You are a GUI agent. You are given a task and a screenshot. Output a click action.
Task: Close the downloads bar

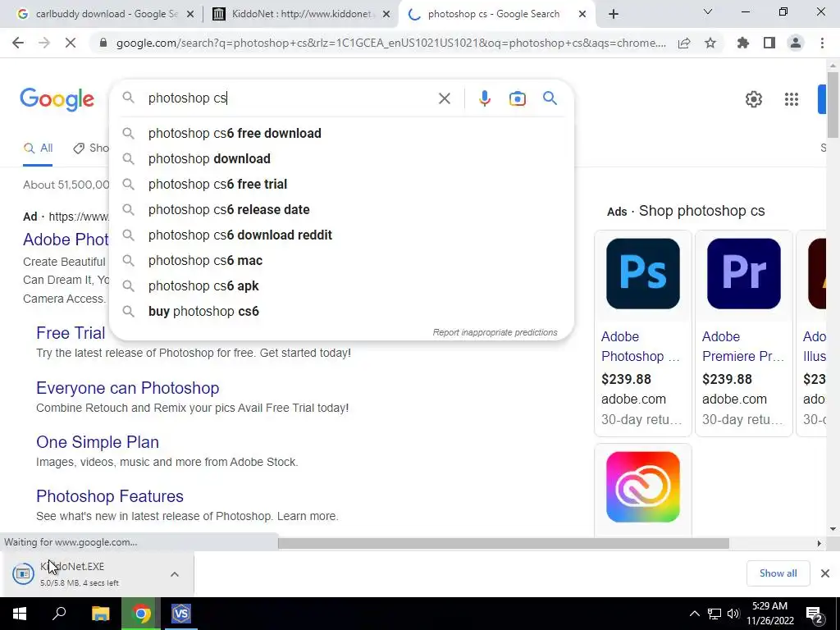pos(825,573)
